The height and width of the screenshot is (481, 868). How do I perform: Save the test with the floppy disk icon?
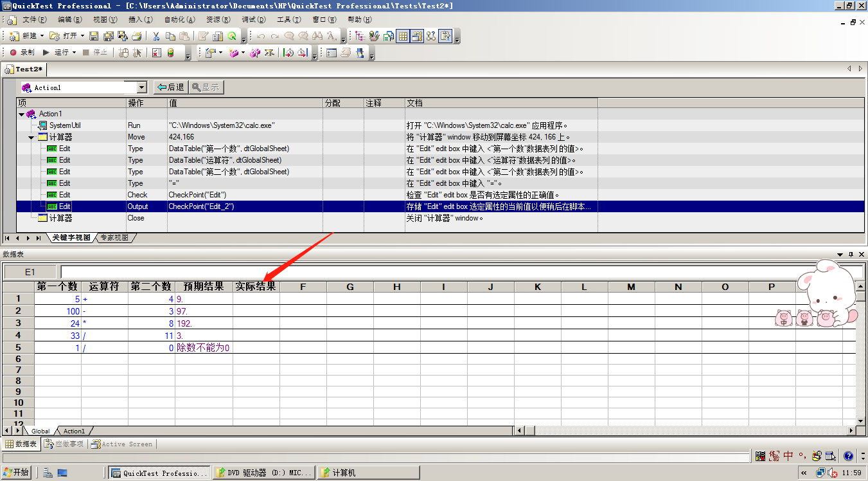pyautogui.click(x=94, y=36)
